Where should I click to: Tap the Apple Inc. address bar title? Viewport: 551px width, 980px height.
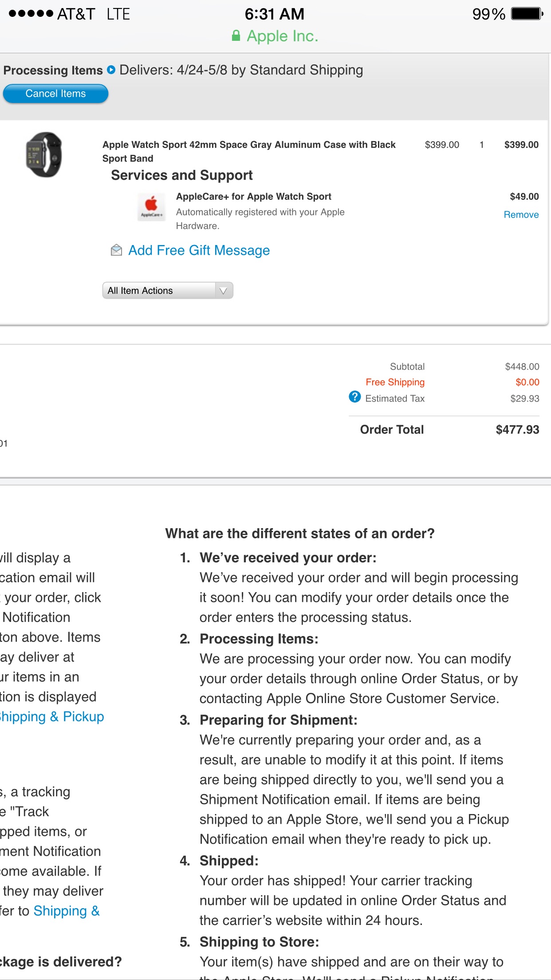tap(283, 36)
